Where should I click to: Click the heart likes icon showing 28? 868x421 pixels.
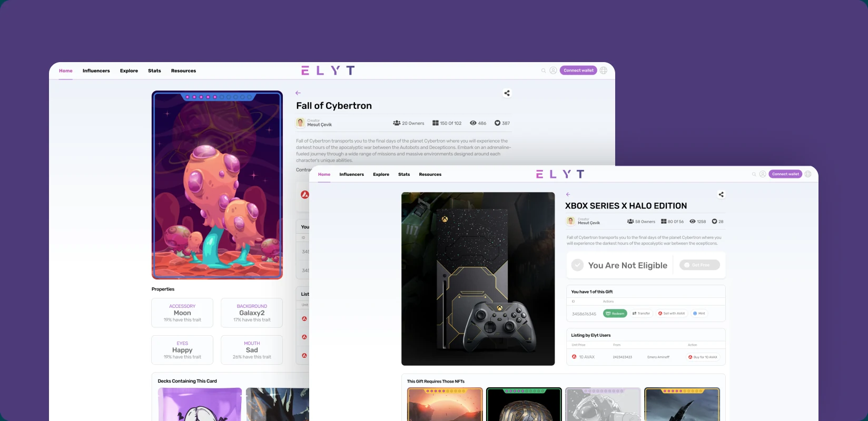(714, 222)
